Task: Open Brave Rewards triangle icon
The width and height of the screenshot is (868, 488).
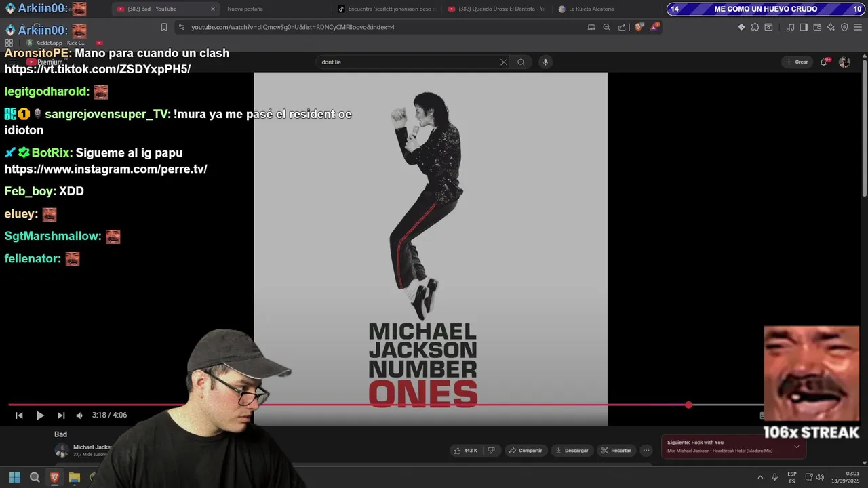Action: pos(654,27)
